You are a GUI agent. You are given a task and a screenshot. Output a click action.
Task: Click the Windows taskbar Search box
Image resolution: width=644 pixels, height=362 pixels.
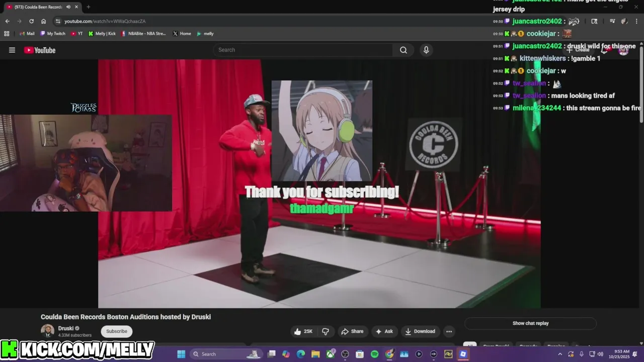(226, 354)
